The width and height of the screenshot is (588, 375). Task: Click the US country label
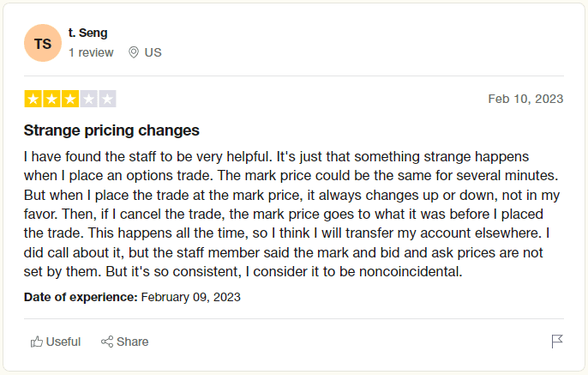pyautogui.click(x=153, y=52)
